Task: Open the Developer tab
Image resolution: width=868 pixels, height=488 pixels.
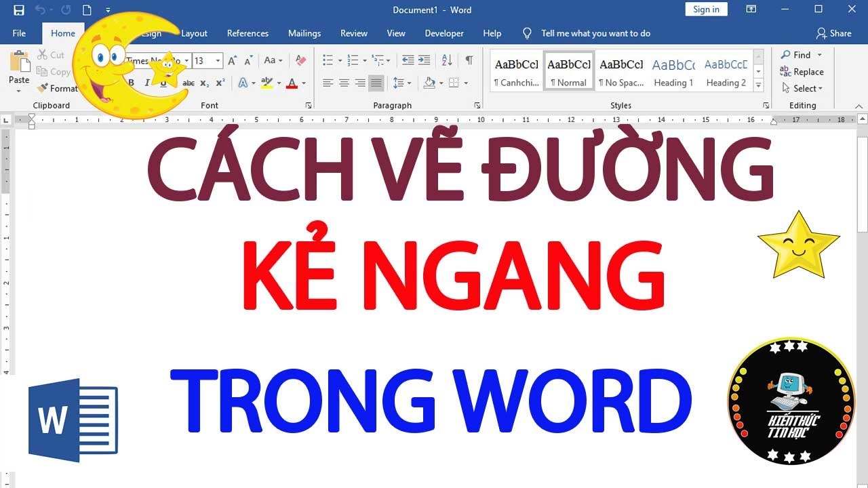Action: [444, 33]
